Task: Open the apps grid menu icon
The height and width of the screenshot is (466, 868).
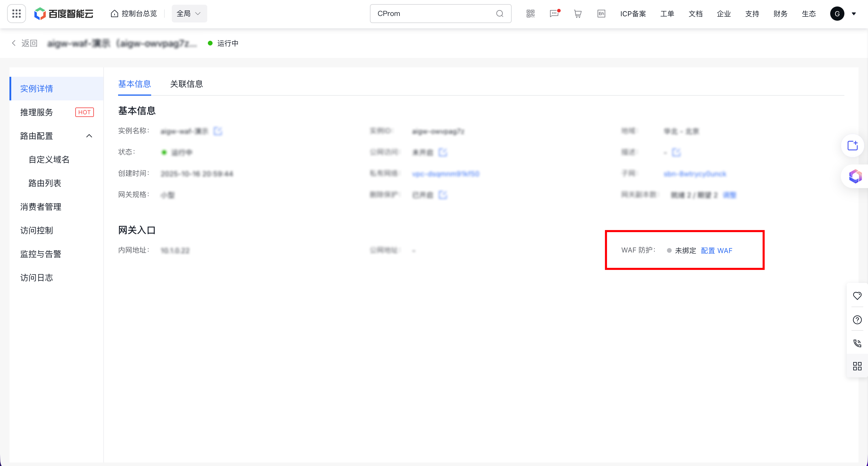Action: (17, 14)
